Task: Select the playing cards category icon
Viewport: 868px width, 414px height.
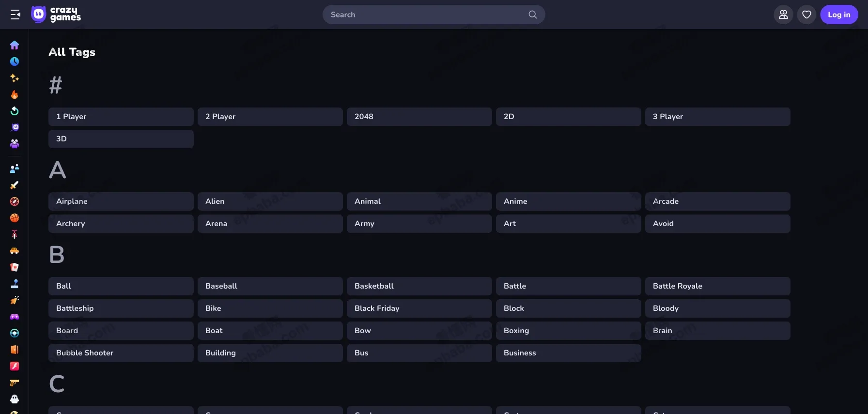Action: [x=15, y=267]
